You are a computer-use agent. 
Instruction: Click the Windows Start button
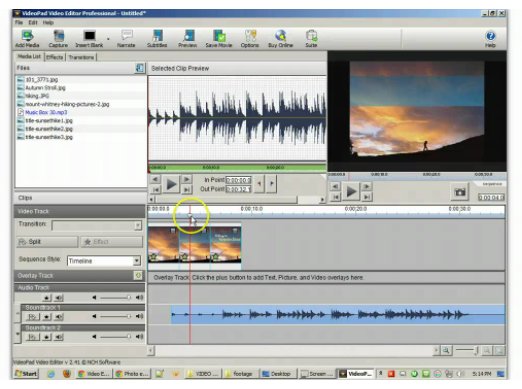click(26, 374)
